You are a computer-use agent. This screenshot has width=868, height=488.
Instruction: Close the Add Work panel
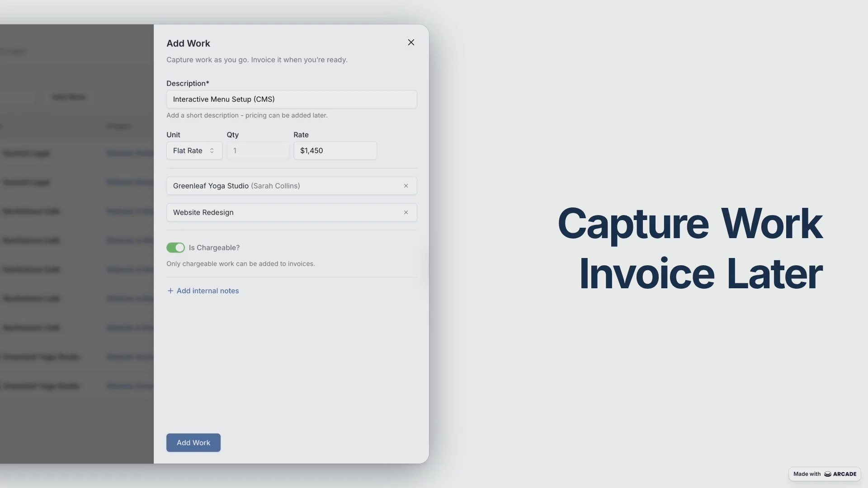(411, 42)
